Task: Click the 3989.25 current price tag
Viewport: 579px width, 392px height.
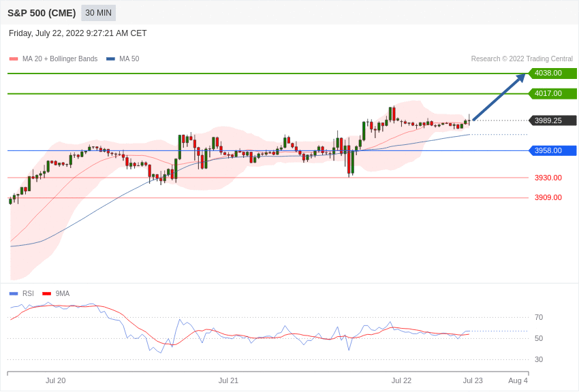Action: pyautogui.click(x=553, y=120)
